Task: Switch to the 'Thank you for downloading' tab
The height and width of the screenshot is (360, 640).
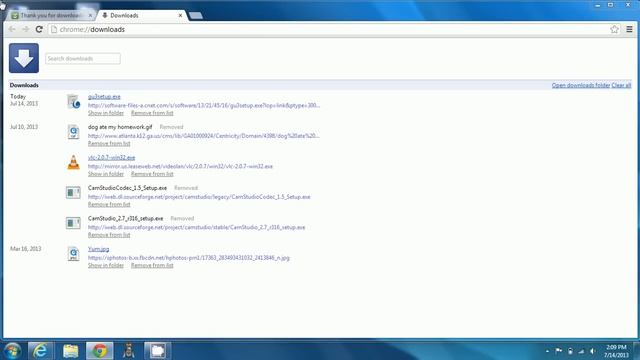Action: point(50,15)
